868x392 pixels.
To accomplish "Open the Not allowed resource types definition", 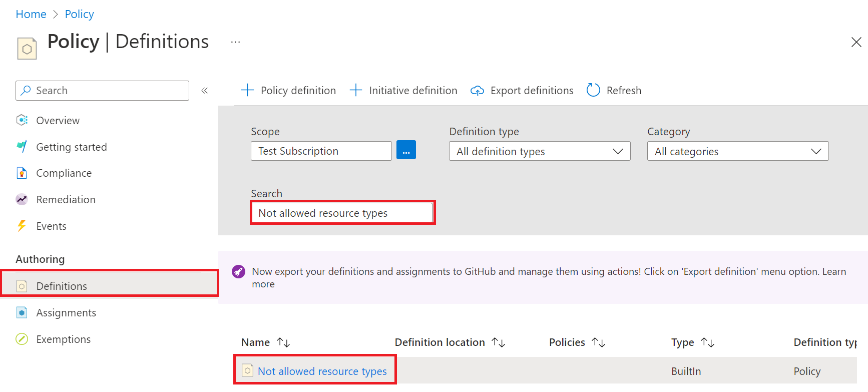I will pos(322,371).
